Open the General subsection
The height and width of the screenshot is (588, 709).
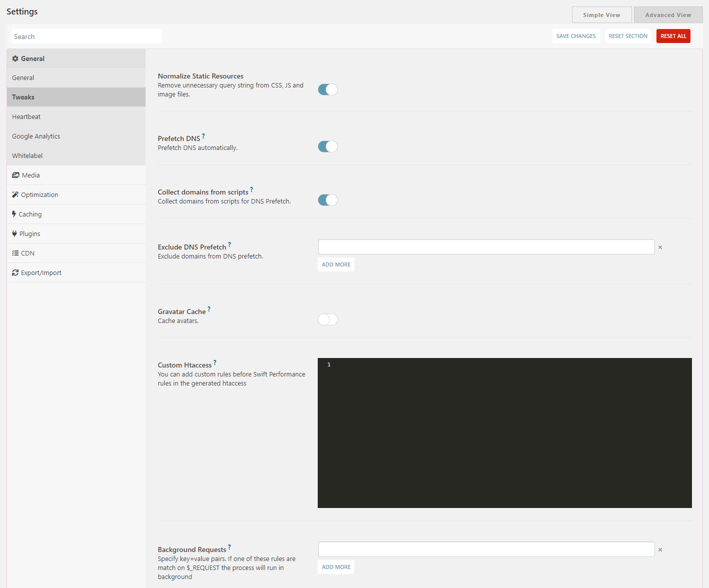pos(76,78)
